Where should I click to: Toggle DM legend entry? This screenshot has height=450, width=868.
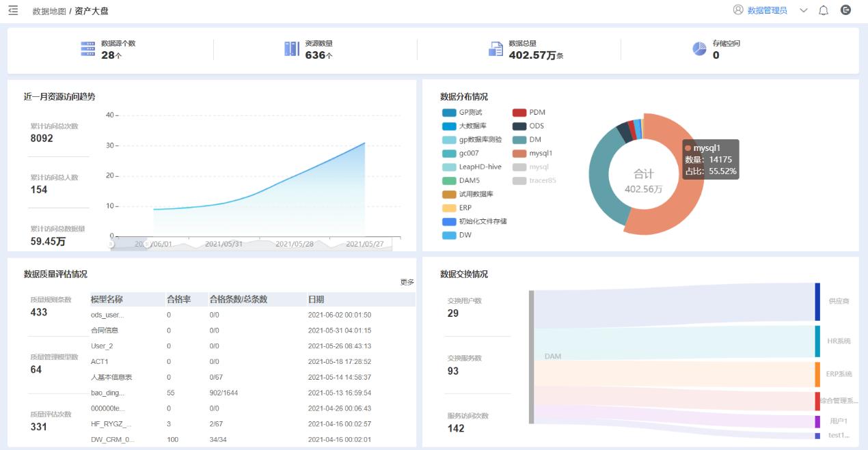click(x=527, y=140)
